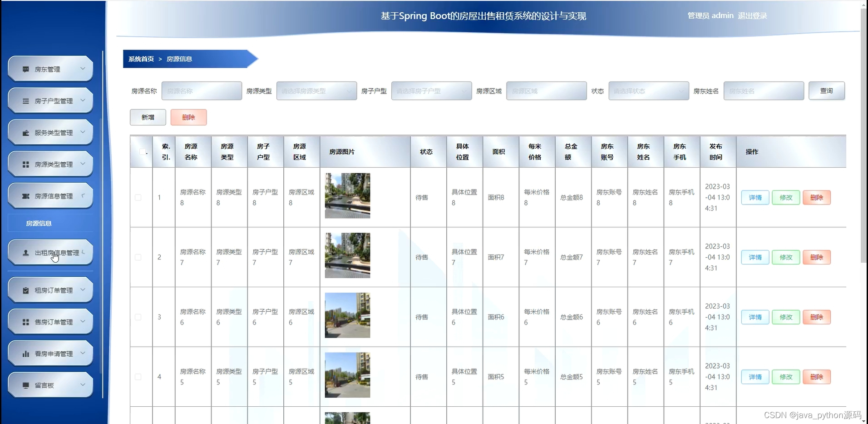
Task: Open the house image for row 房源名称8
Action: coord(347,196)
